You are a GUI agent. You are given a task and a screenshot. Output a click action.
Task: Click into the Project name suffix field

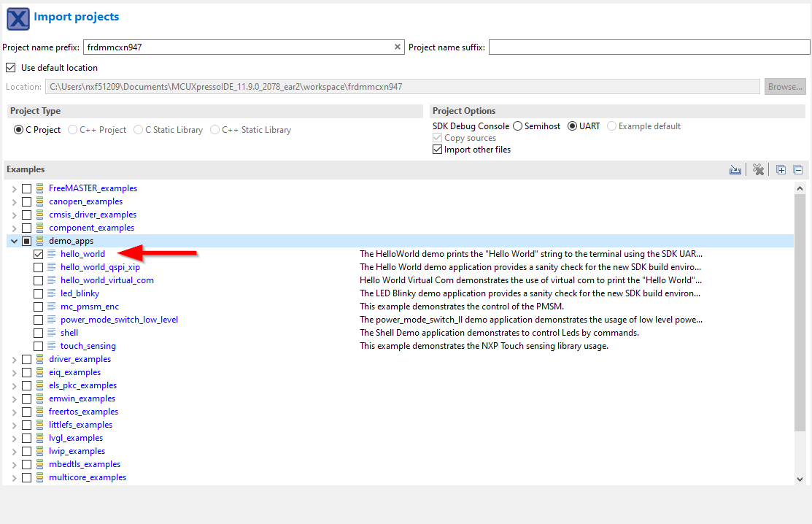point(649,47)
